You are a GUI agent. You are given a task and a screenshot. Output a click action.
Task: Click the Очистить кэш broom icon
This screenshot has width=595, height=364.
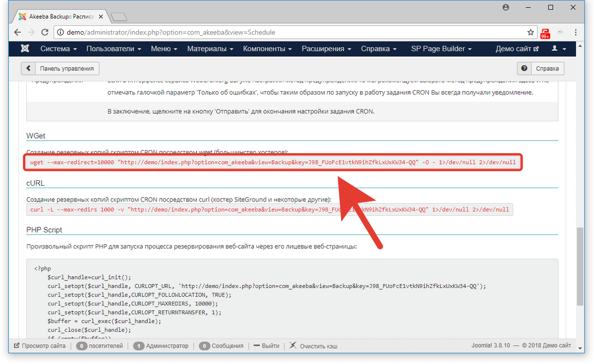[x=293, y=345]
